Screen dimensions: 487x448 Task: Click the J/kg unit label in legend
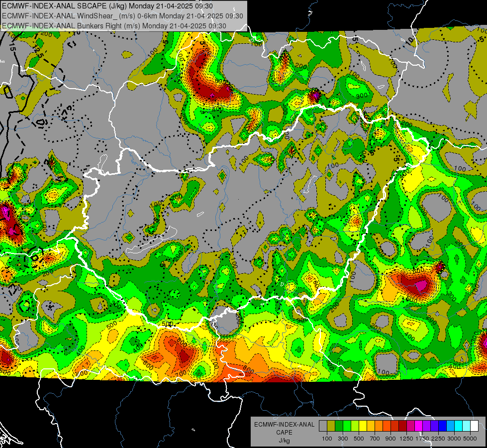coord(284,441)
